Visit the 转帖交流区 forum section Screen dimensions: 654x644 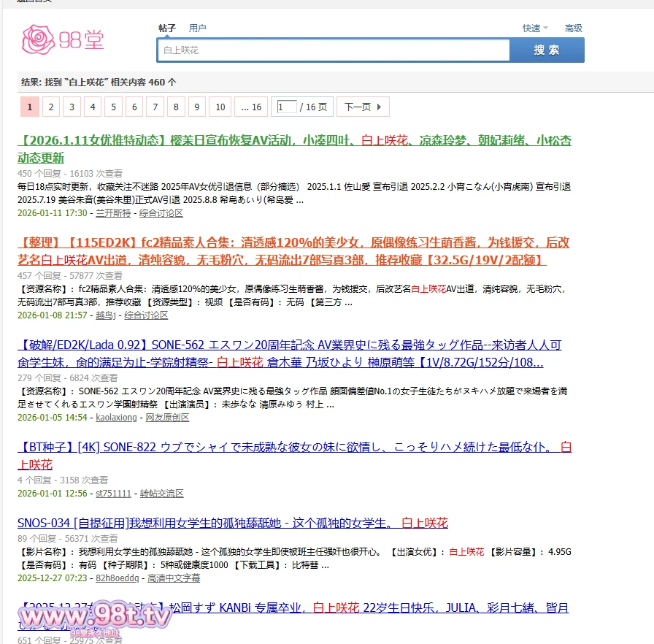click(161, 494)
